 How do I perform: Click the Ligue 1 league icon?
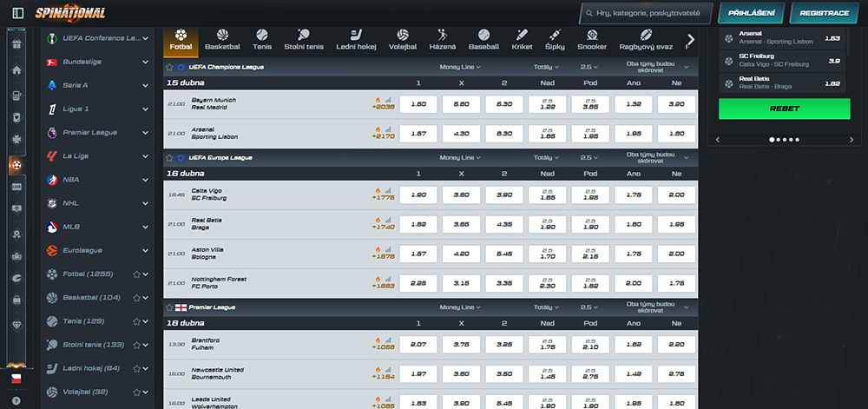[52, 109]
